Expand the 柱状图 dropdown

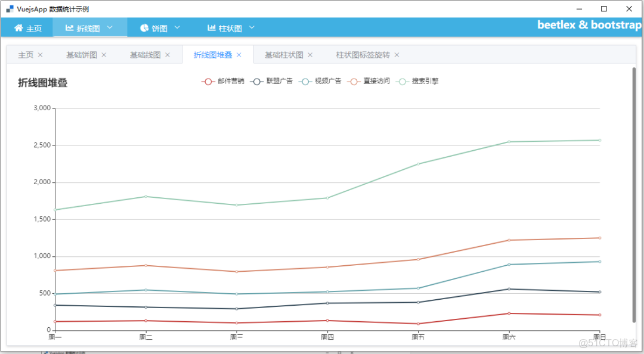click(x=251, y=27)
